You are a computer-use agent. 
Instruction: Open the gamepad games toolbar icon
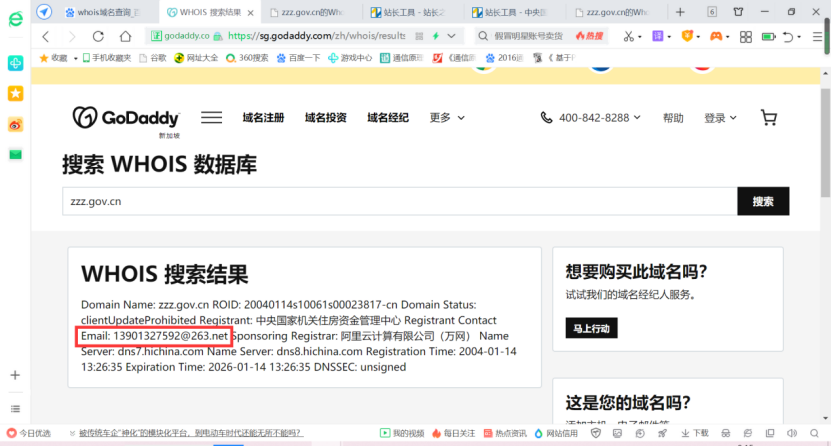click(x=716, y=36)
